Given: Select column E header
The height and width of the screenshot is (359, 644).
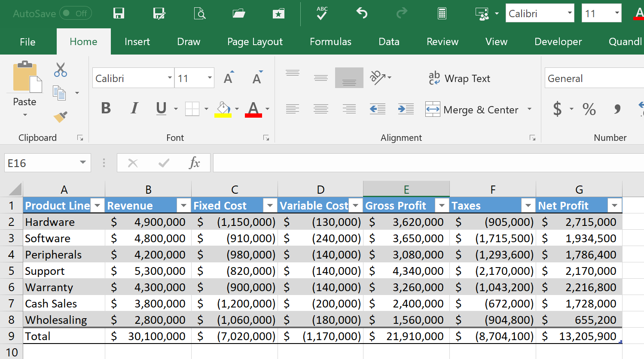Looking at the screenshot, I should coord(406,189).
